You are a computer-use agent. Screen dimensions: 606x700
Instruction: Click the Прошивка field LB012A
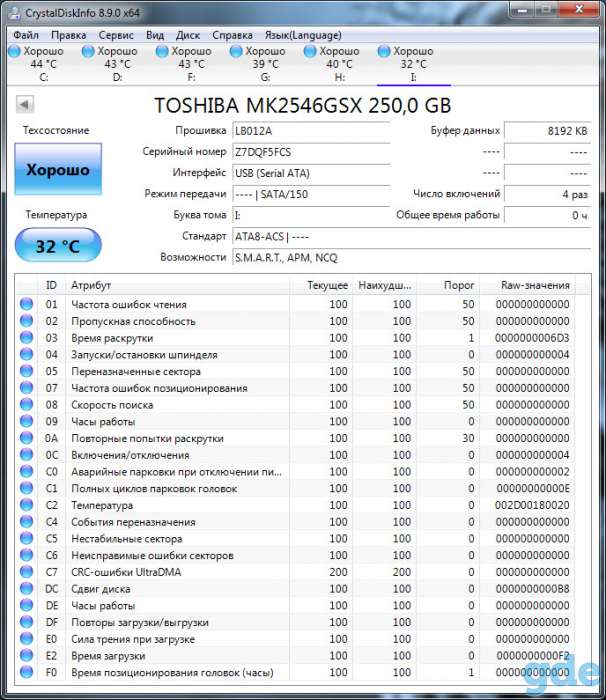click(x=311, y=131)
